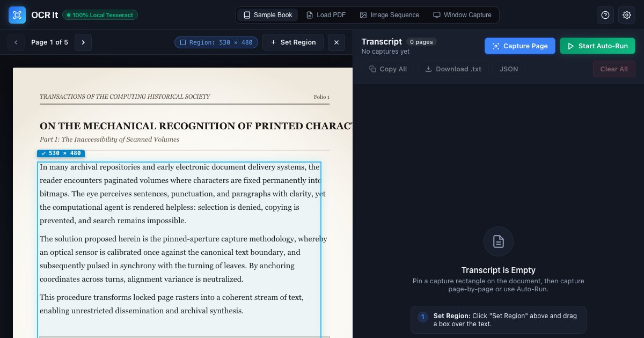Screen dimensions: 644x338
Task: Click the Capture Page button
Action: (520, 46)
